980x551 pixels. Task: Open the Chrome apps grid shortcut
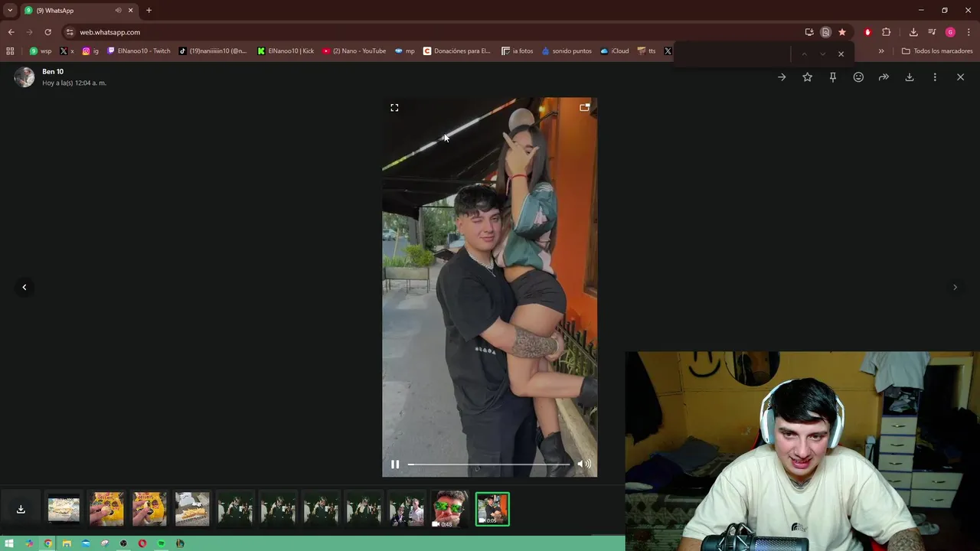(10, 51)
